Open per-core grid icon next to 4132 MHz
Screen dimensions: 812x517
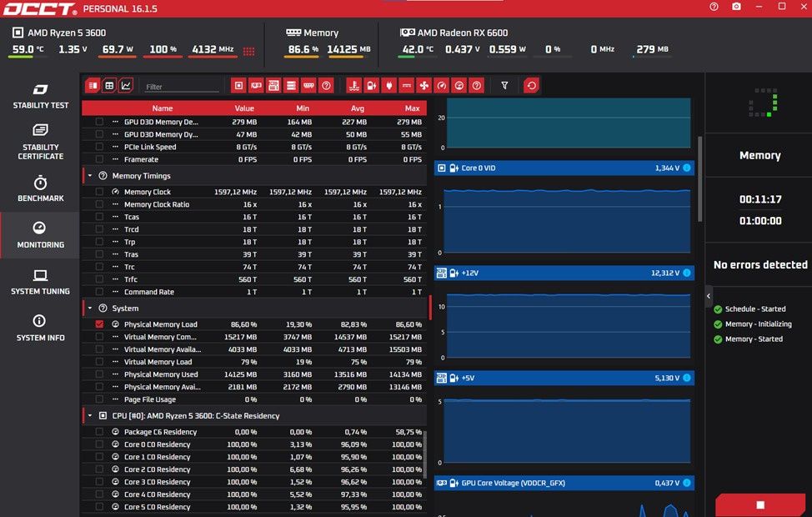[x=249, y=51]
